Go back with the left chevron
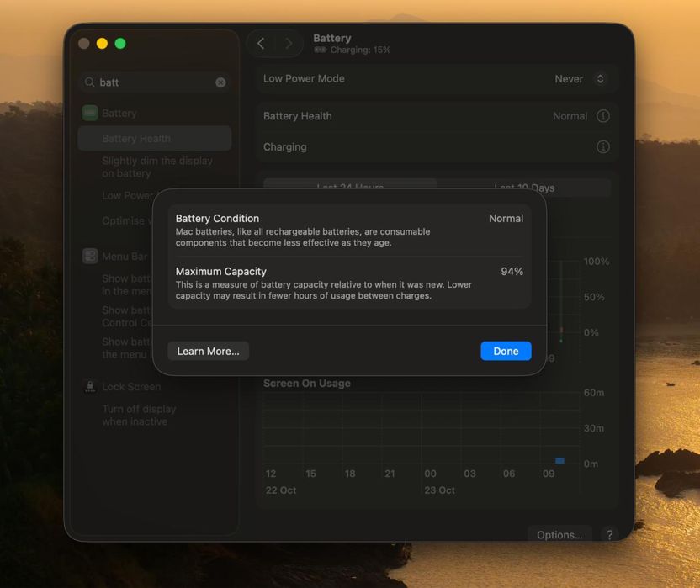700x588 pixels. coord(261,43)
